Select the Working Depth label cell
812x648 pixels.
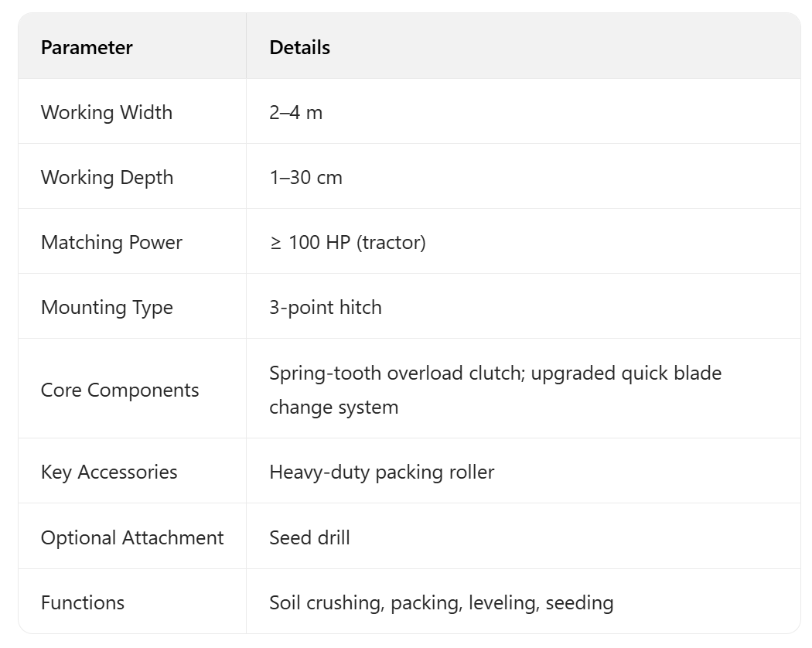click(107, 177)
